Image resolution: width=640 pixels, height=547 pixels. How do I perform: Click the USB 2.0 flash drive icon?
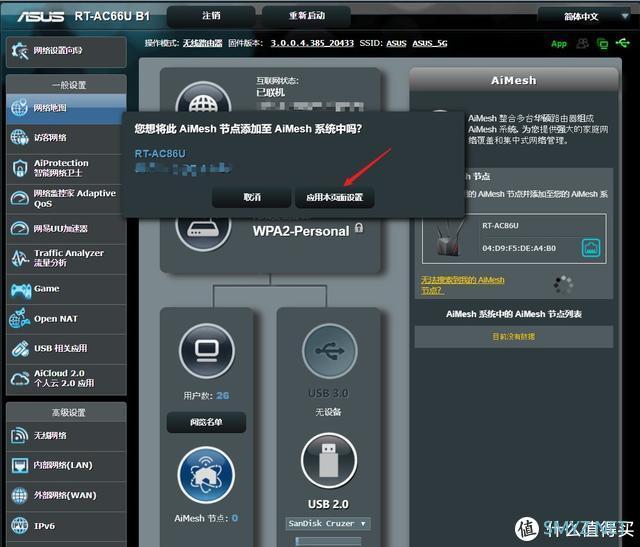pyautogui.click(x=329, y=461)
